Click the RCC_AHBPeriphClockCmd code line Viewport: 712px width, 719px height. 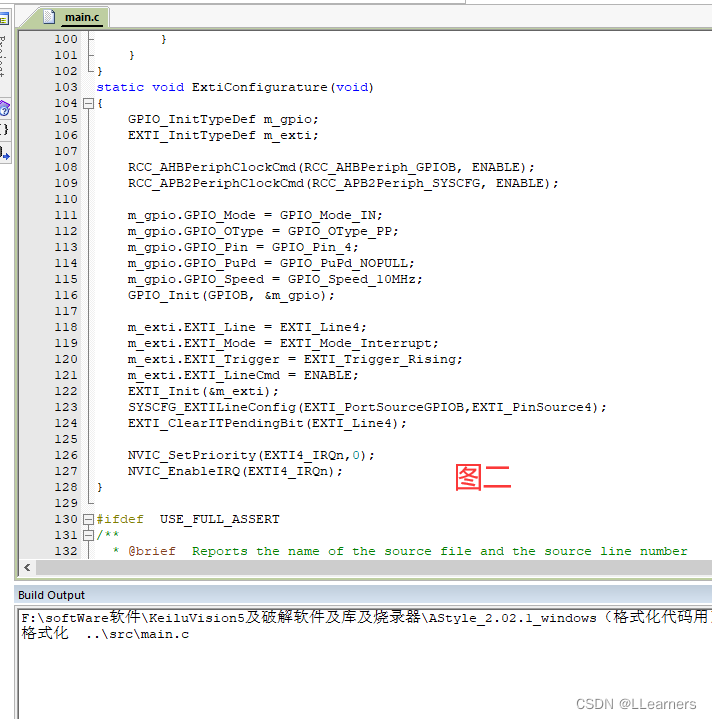(x=331, y=167)
